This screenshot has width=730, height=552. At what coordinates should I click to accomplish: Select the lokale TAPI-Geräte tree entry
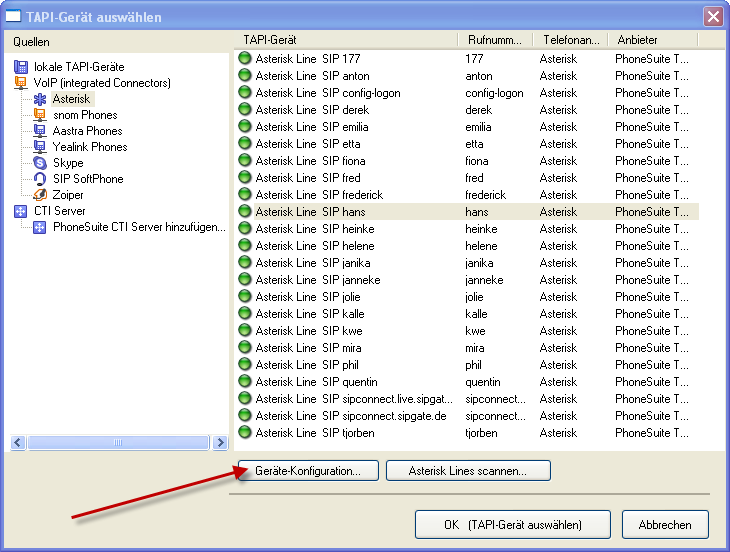point(79,67)
